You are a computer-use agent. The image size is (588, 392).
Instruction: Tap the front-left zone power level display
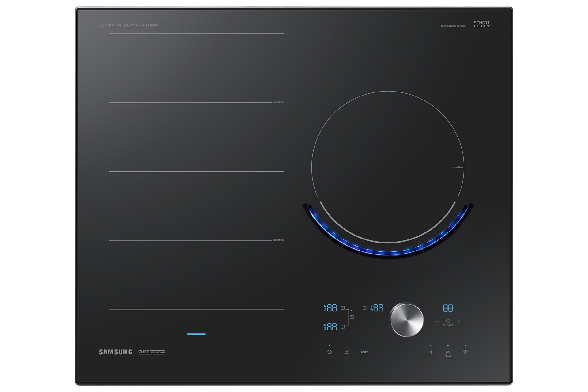[332, 327]
